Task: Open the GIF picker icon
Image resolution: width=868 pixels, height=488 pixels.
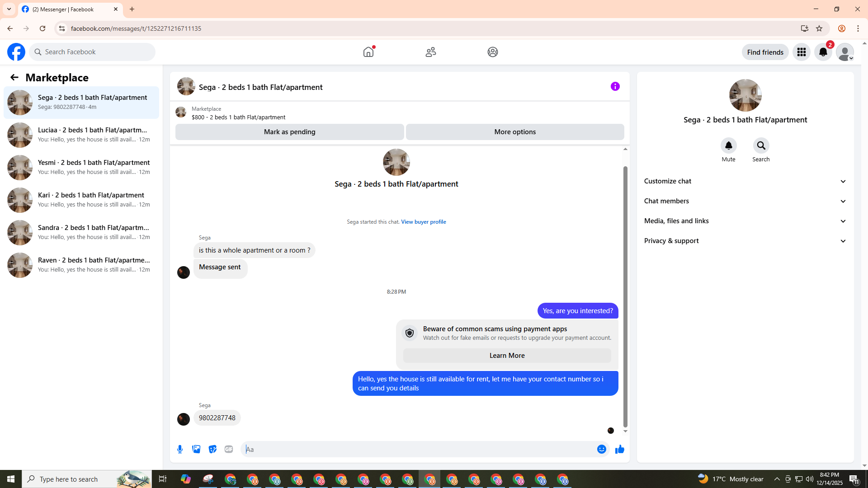Action: [x=229, y=449]
